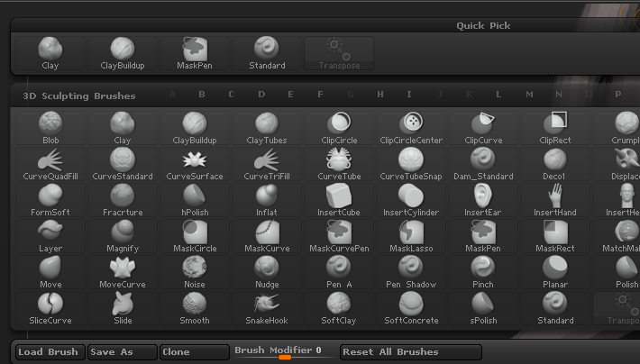Choose the Nudge brush
Viewport: 640px width, 364px height.
[267, 273]
